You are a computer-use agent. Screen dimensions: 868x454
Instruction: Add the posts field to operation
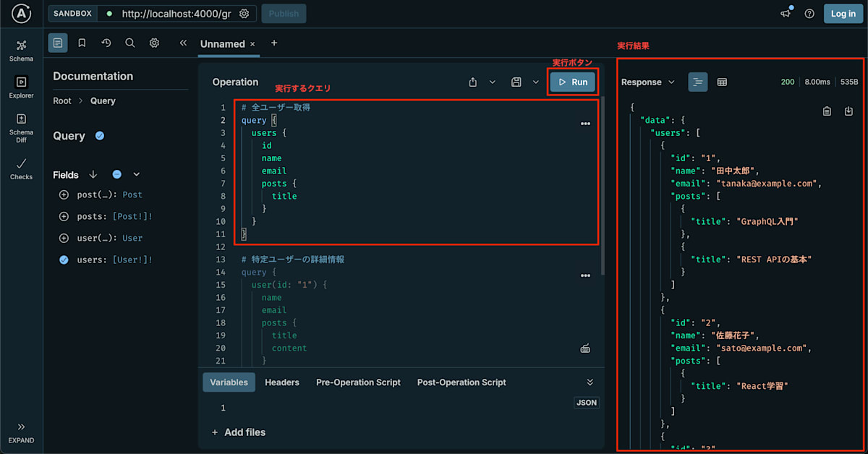click(x=64, y=216)
